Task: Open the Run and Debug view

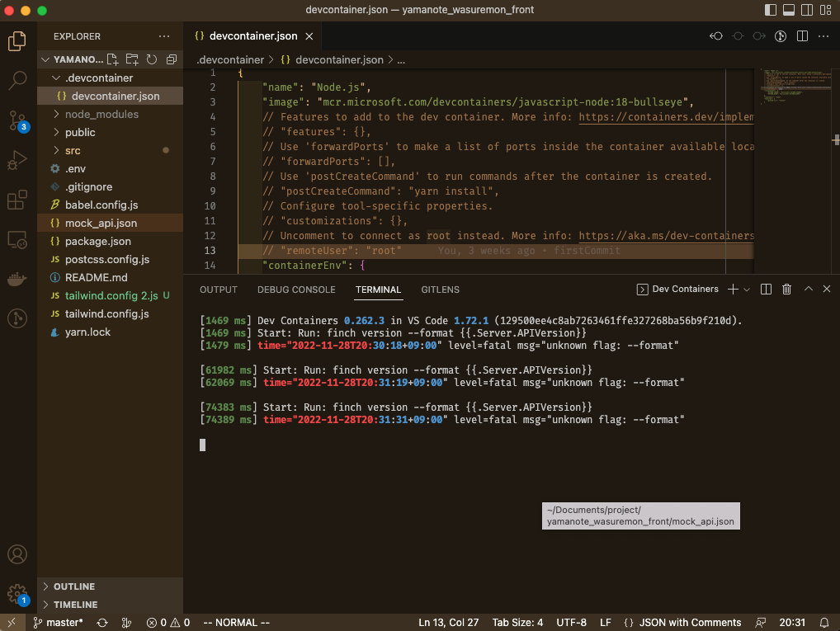Action: point(17,160)
